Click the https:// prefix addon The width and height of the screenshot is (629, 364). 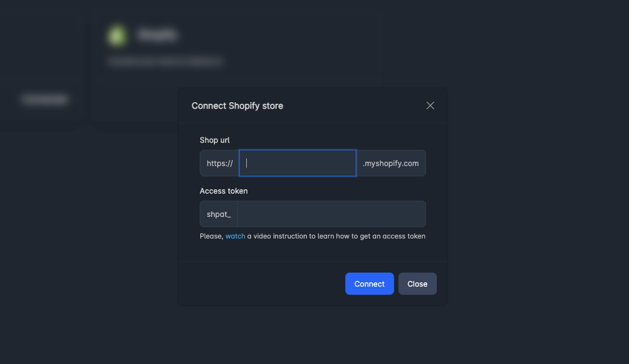click(x=220, y=163)
